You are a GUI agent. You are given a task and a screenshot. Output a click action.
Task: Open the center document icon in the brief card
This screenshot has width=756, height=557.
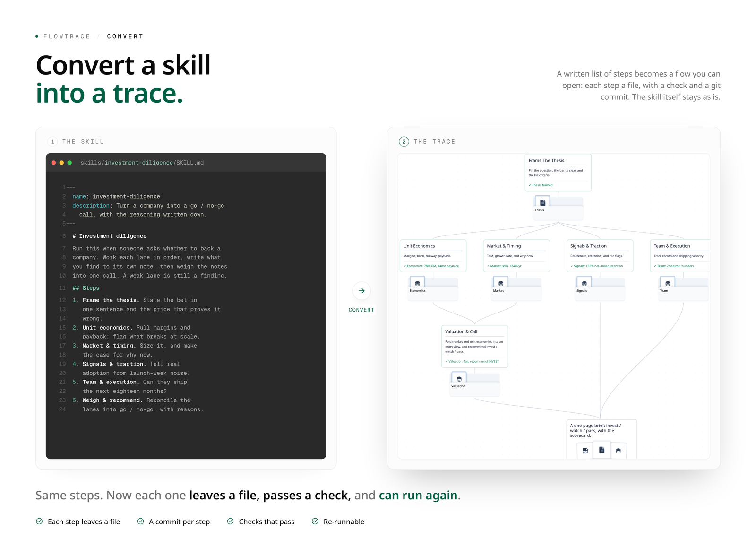click(601, 450)
